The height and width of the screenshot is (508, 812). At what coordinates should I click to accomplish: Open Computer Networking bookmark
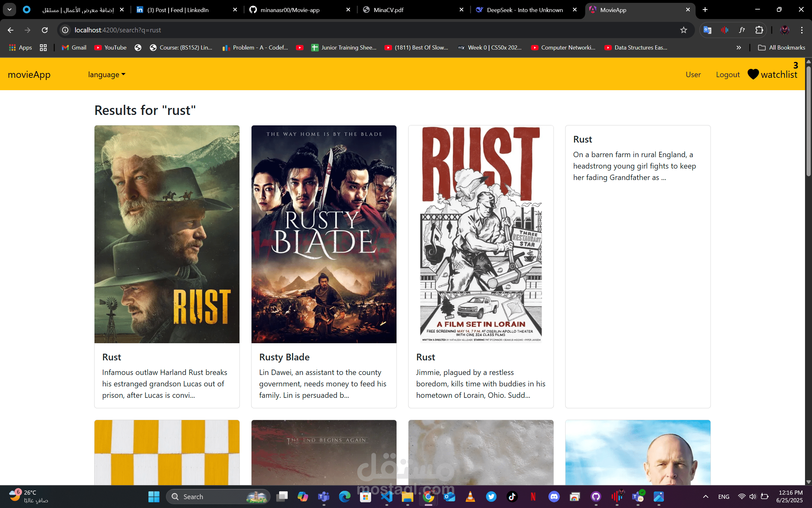(563, 48)
